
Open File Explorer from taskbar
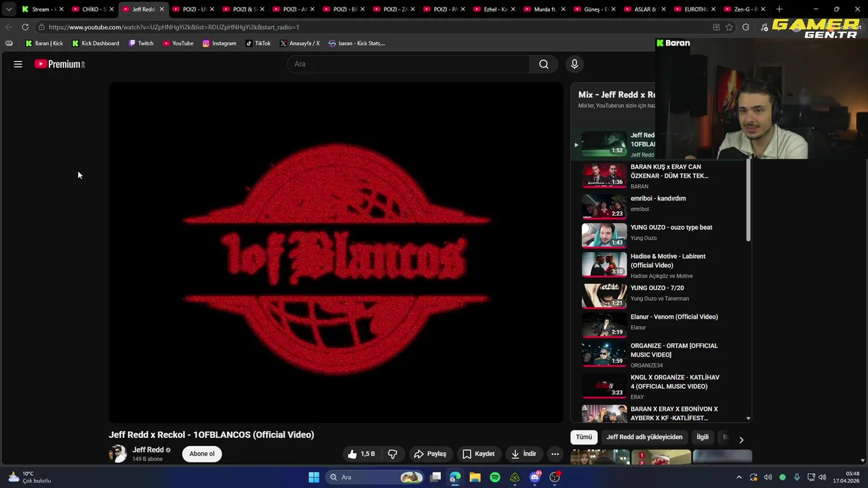(x=475, y=477)
